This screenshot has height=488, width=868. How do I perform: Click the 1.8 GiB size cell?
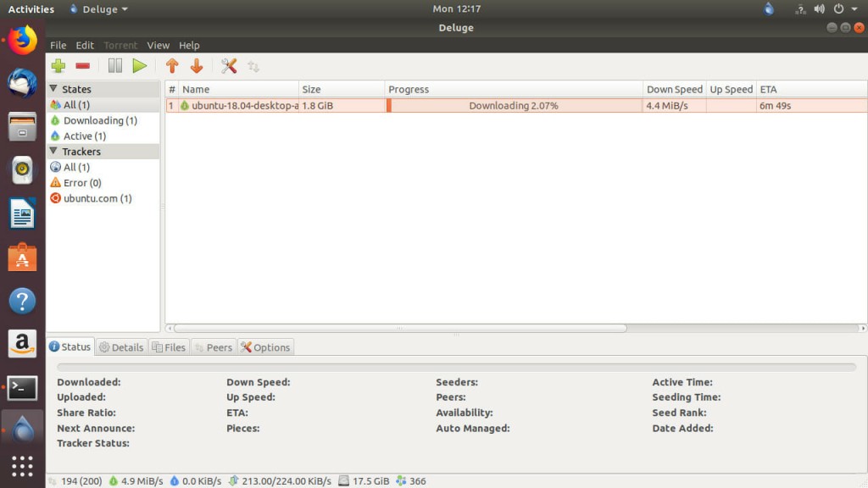click(x=342, y=105)
